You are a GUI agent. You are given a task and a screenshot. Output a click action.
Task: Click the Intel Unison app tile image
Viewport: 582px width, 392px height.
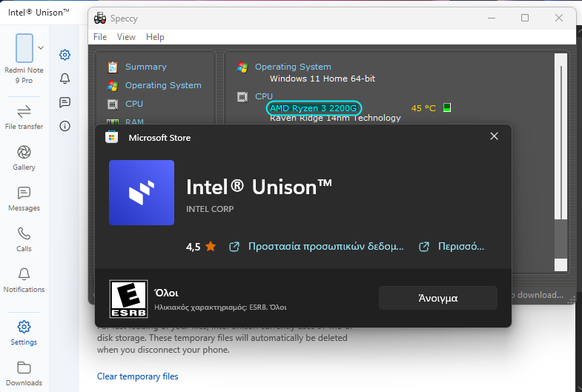tap(142, 193)
